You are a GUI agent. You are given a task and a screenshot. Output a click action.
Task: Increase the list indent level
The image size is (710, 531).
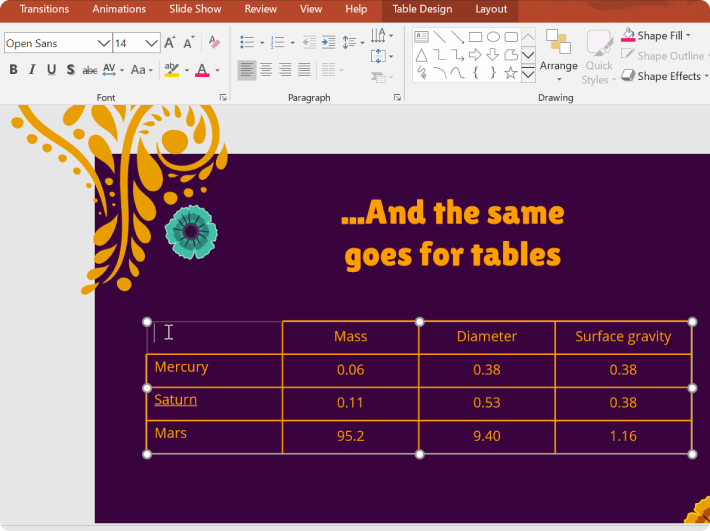(328, 43)
